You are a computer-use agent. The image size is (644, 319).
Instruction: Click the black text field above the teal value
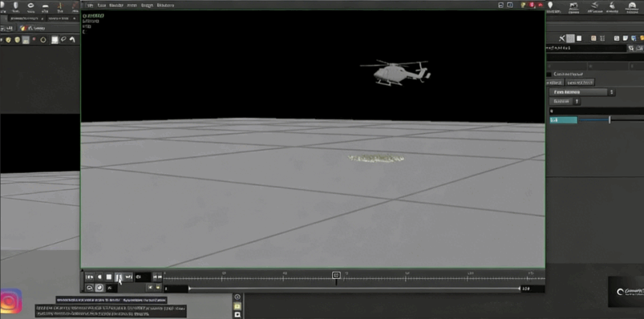pos(597,111)
